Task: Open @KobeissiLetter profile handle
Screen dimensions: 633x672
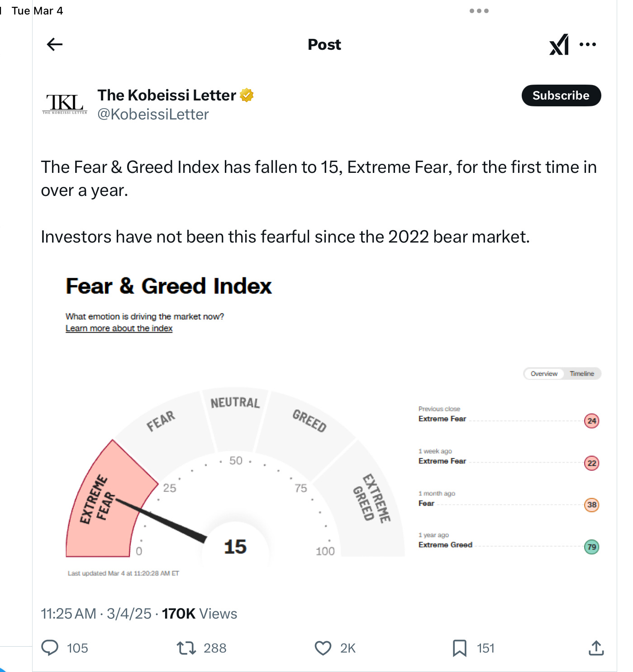Action: point(153,114)
